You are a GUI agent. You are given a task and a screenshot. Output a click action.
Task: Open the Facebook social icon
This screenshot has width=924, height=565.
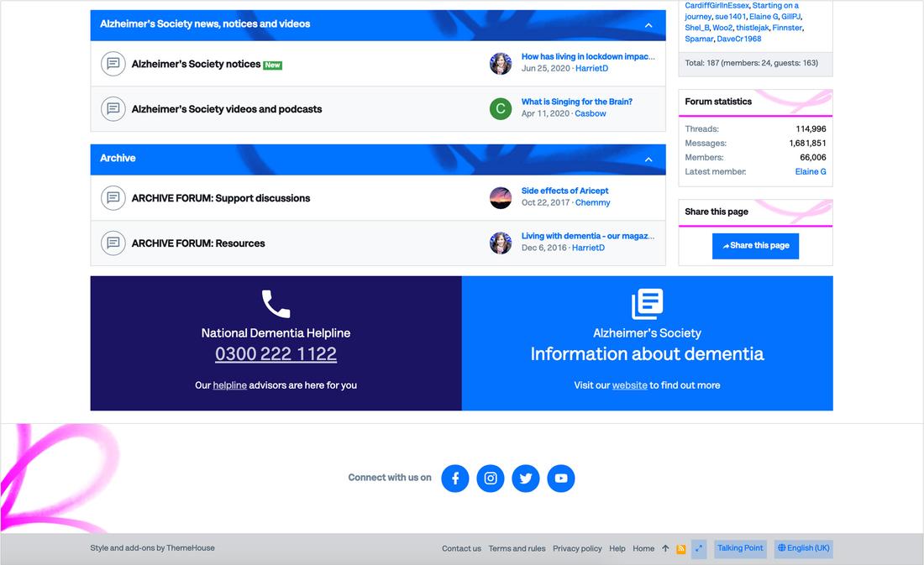pos(455,479)
